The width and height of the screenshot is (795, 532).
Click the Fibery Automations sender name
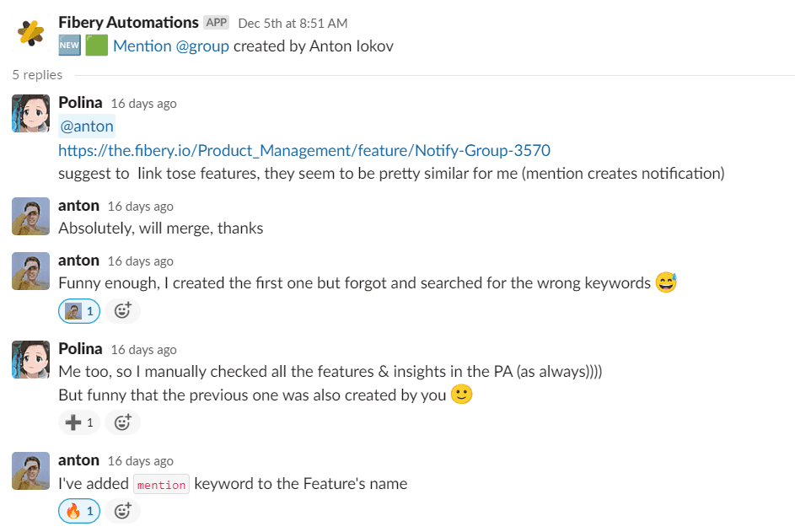[x=128, y=22]
